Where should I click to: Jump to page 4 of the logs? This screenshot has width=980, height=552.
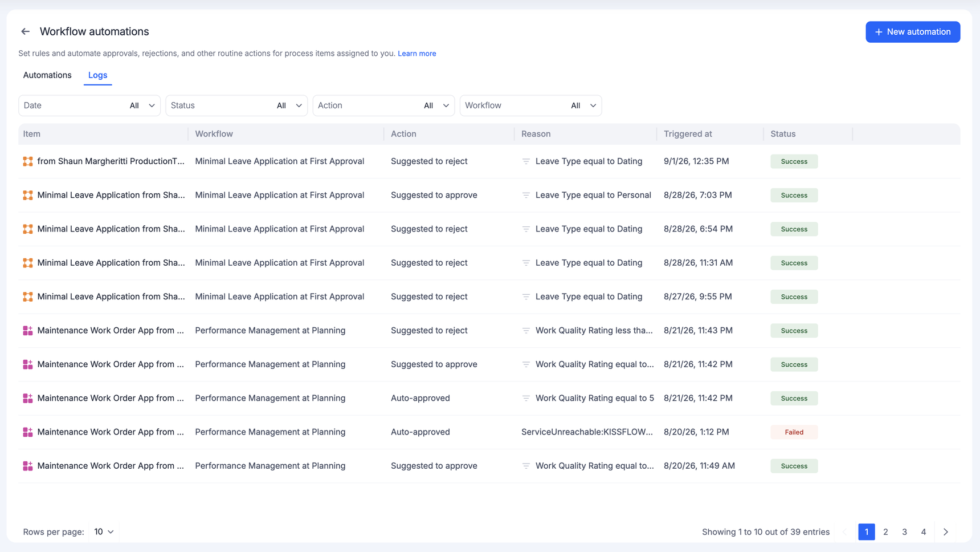pos(924,532)
